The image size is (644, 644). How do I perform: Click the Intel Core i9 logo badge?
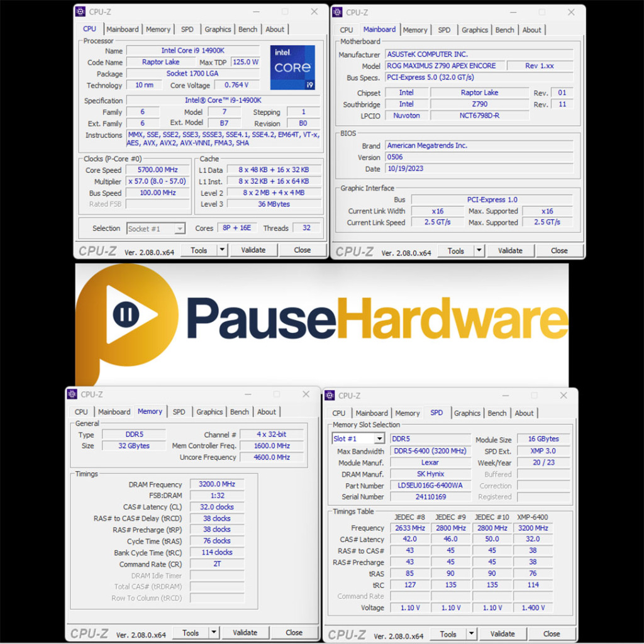(292, 67)
